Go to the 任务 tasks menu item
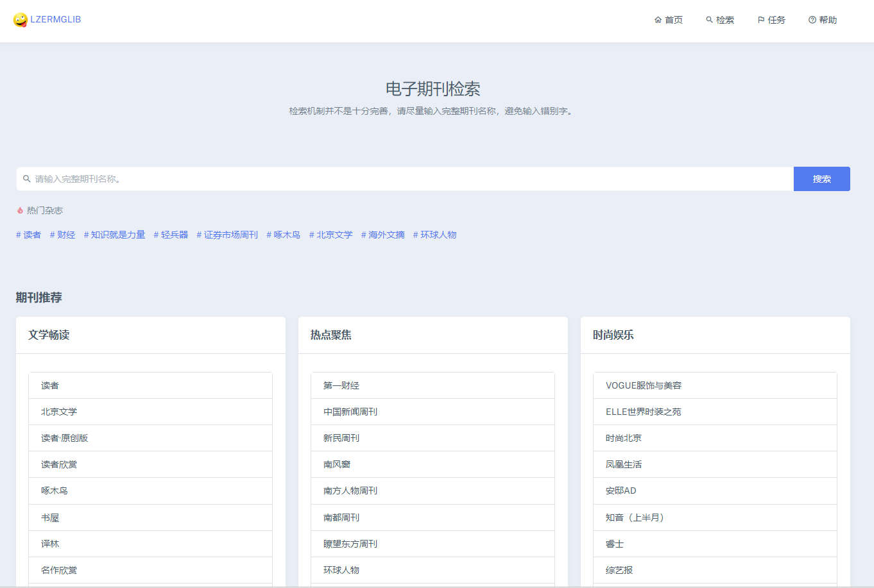 coord(771,20)
